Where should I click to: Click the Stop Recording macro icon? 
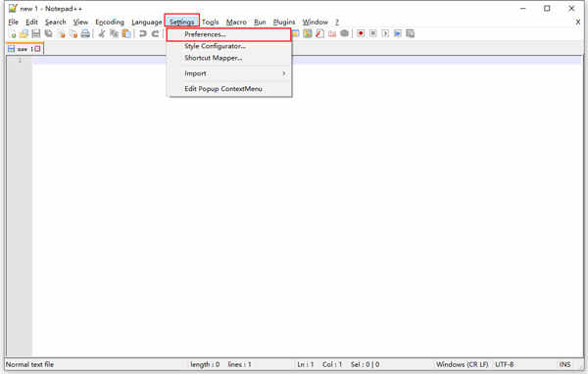[373, 34]
